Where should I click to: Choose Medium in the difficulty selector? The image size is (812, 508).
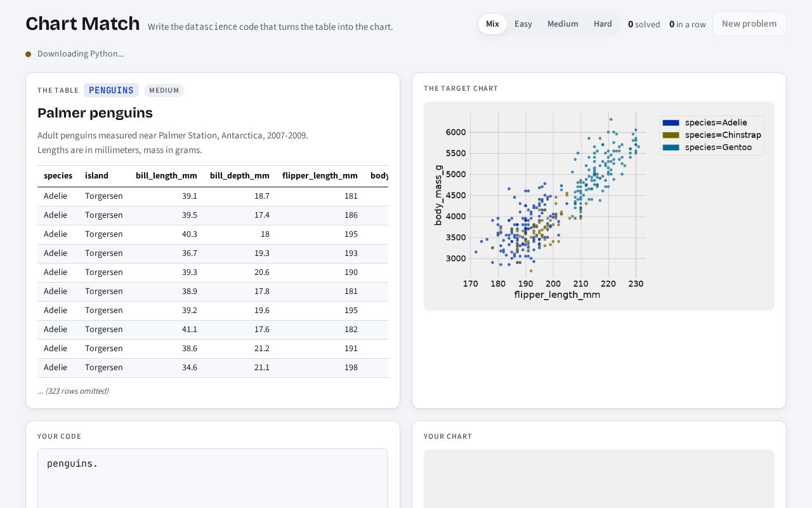[563, 24]
